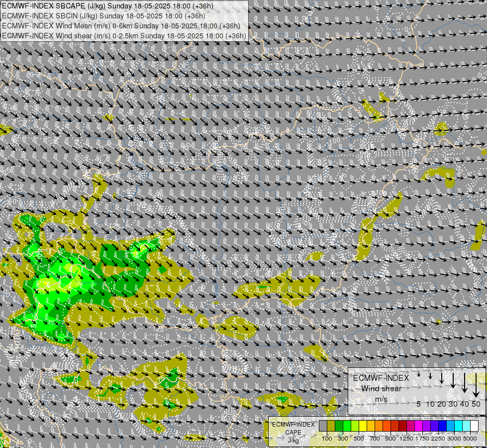This screenshot has width=487, height=448.
Task: Select the bright green CAPE legend swatch
Action: [x=347, y=426]
